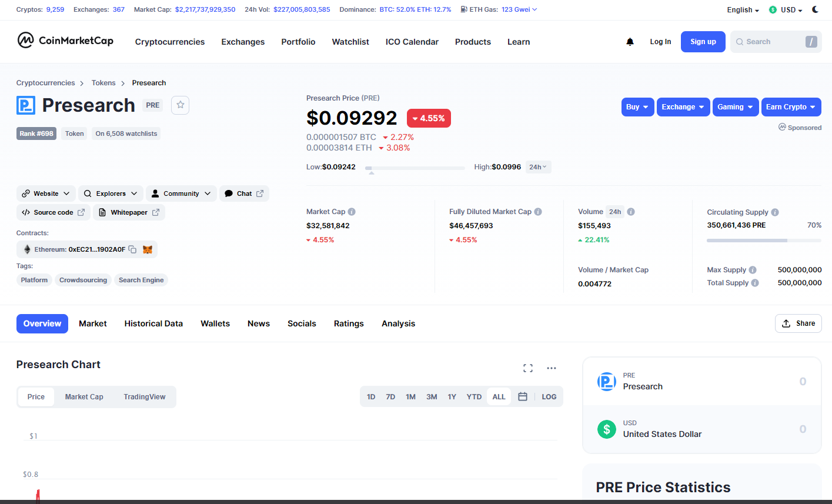The image size is (832, 504).
Task: Open the News tab
Action: pos(259,323)
